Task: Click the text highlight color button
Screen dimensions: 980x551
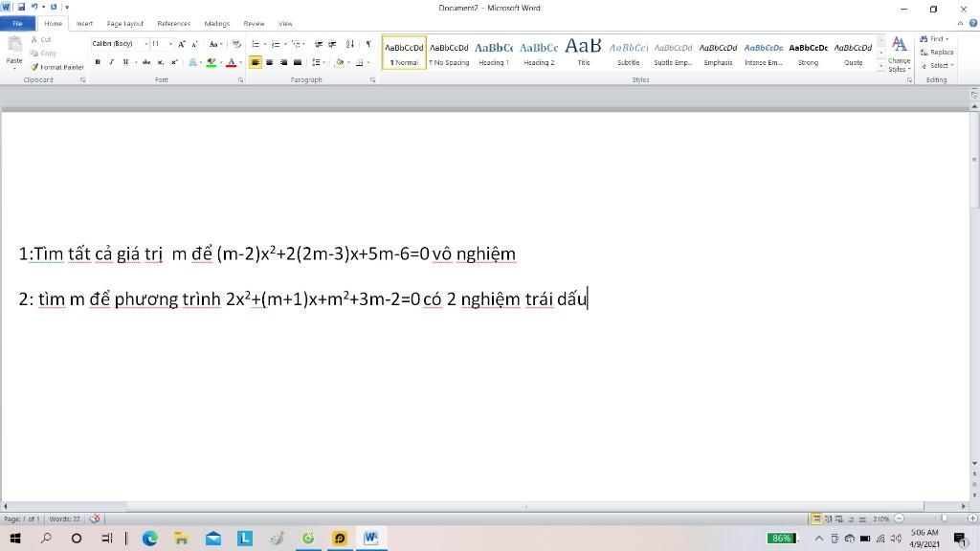Action: (212, 62)
